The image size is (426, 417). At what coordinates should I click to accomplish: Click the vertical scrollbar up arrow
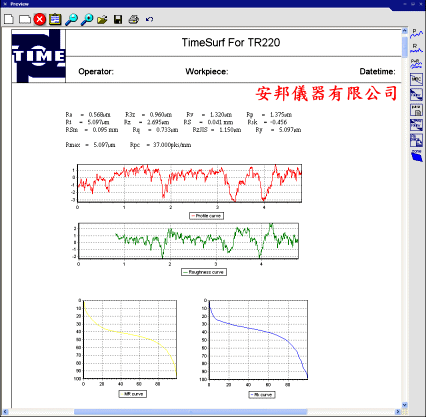click(405, 31)
